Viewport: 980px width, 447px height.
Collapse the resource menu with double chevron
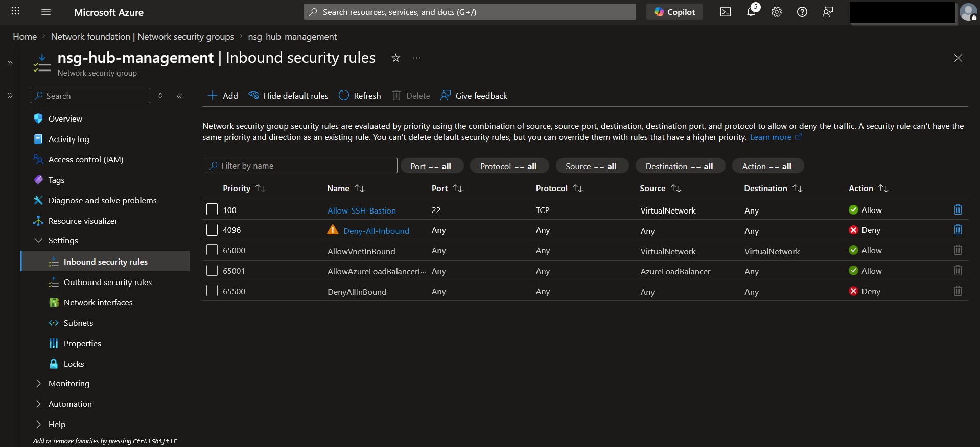pyautogui.click(x=179, y=96)
